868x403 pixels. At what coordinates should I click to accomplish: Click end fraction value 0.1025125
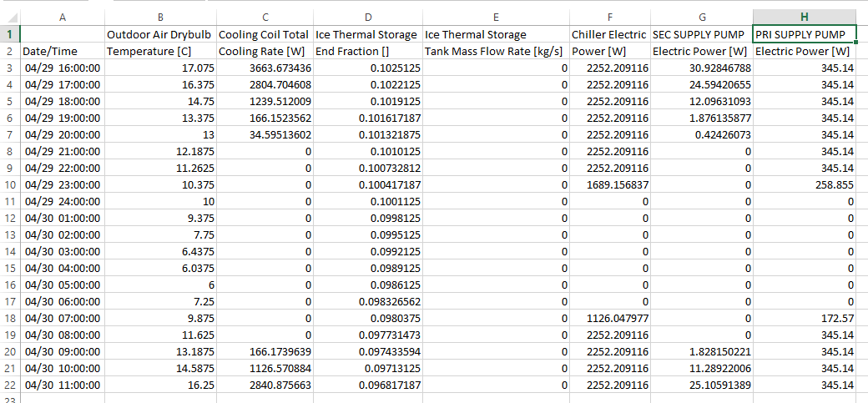[x=368, y=68]
